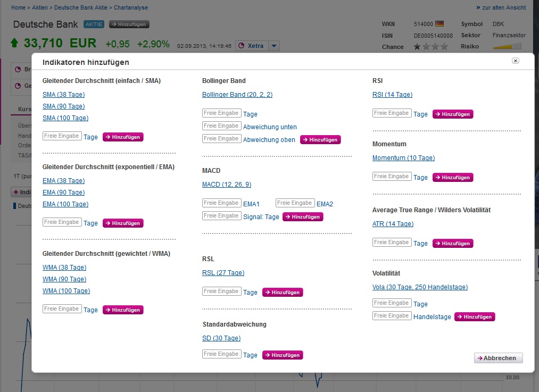Open Deutsche Bank Aktie breadcrumb
This screenshot has width=539, height=392.
tap(81, 7)
